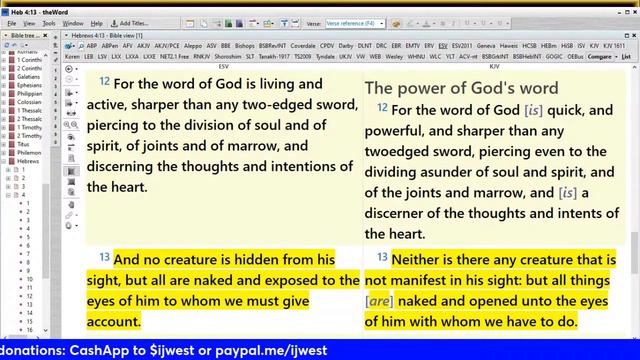Switch to the ASV Bible tab
The image size is (640, 360).
[x=211, y=46]
